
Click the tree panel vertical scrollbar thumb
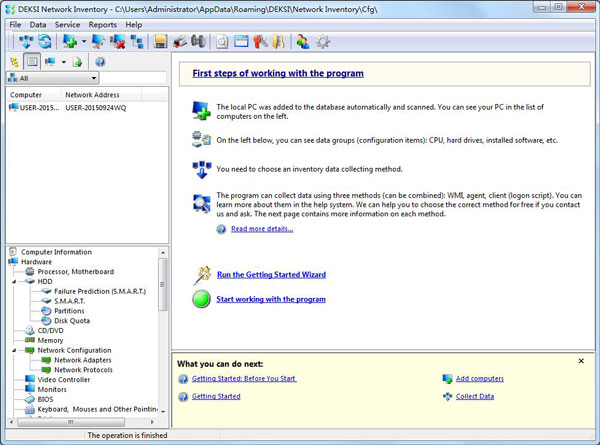coord(163,284)
